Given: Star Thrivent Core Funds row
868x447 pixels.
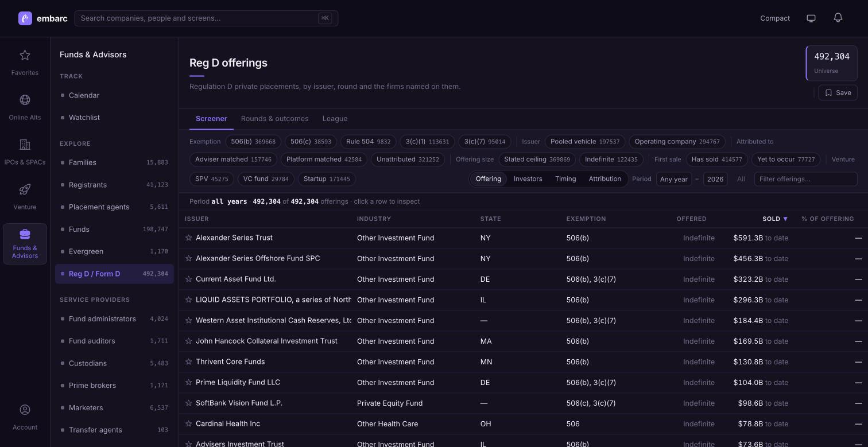Looking at the screenshot, I should (x=188, y=362).
